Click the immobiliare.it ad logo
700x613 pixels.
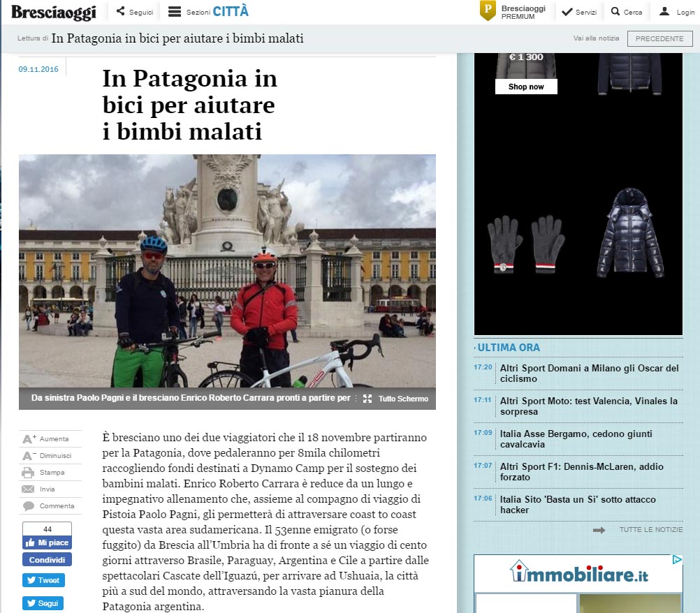[x=578, y=572]
